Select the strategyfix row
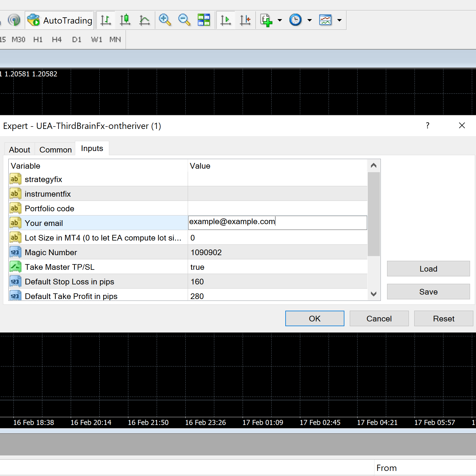This screenshot has width=476, height=476. click(188, 179)
